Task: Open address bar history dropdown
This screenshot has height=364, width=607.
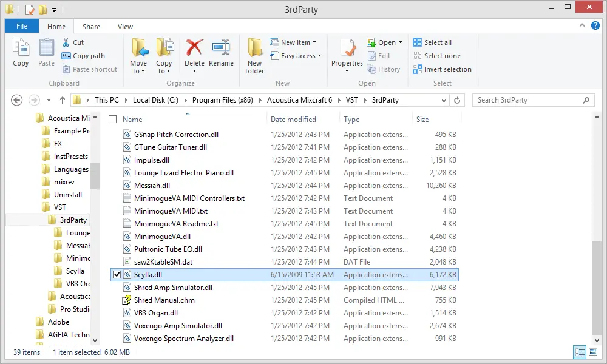Action: coord(444,100)
